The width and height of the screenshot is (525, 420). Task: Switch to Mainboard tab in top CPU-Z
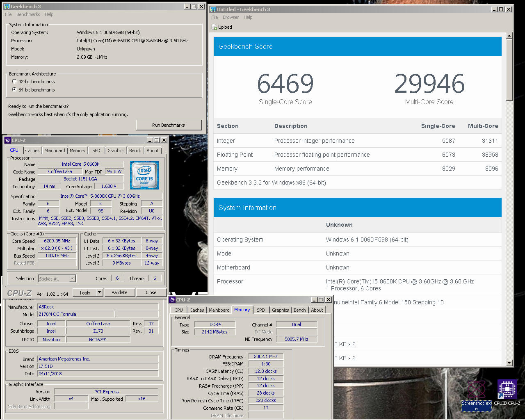point(55,151)
